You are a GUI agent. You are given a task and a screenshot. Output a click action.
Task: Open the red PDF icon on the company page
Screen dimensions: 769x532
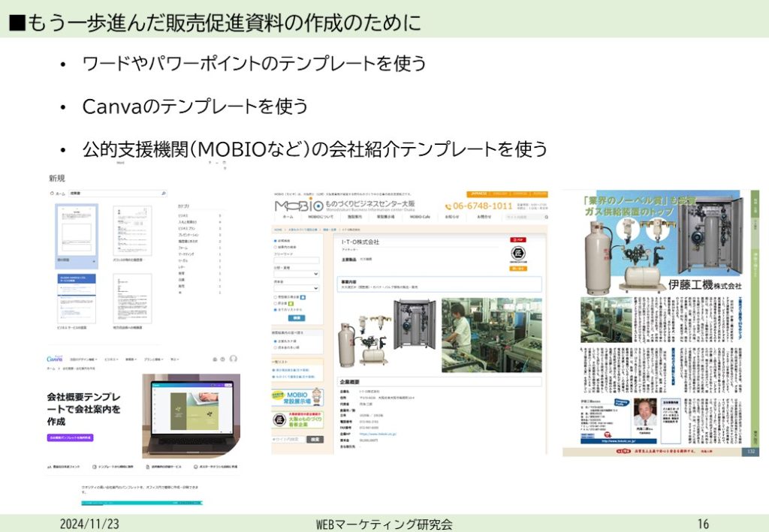click(x=517, y=240)
